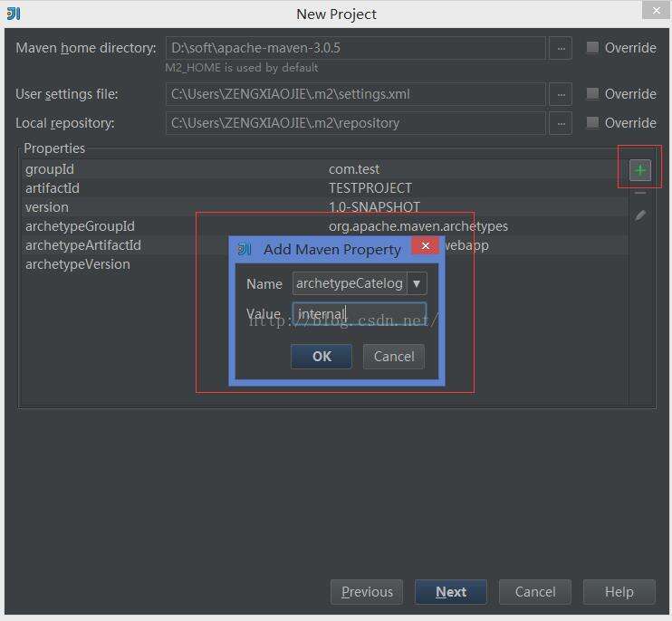
Task: Enable Override for Maven home directory
Action: pyautogui.click(x=592, y=48)
